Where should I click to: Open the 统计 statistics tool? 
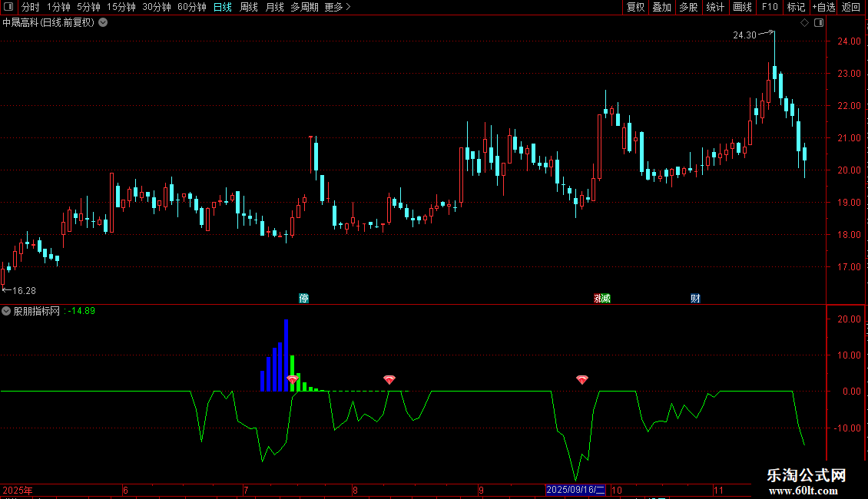[714, 7]
